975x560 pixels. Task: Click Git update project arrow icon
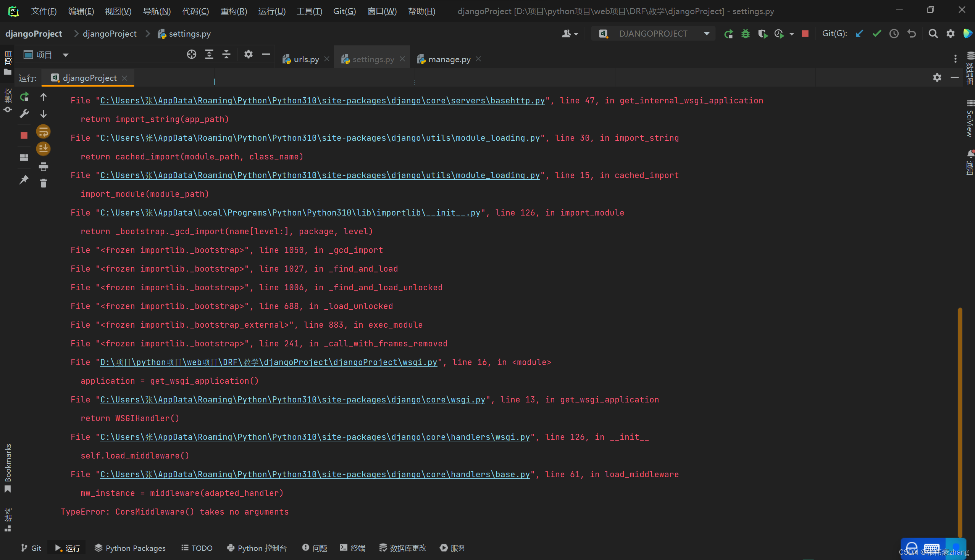tap(859, 34)
